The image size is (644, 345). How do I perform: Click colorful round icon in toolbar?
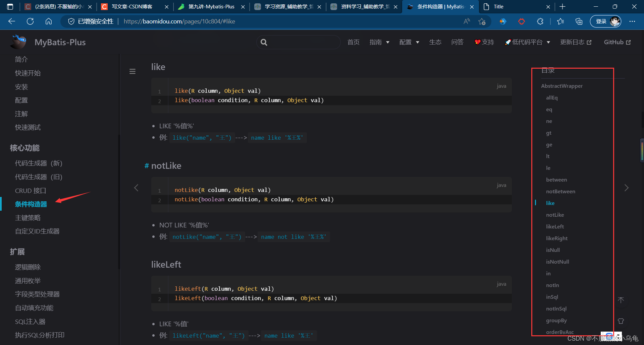(503, 21)
